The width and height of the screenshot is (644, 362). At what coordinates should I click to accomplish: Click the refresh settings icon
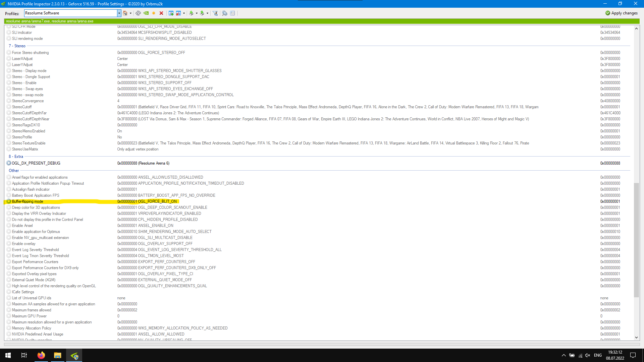coord(138,13)
